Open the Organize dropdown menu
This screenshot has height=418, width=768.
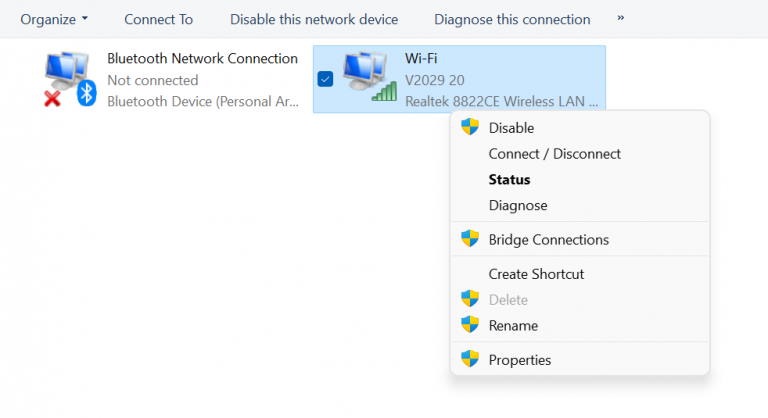[x=54, y=19]
